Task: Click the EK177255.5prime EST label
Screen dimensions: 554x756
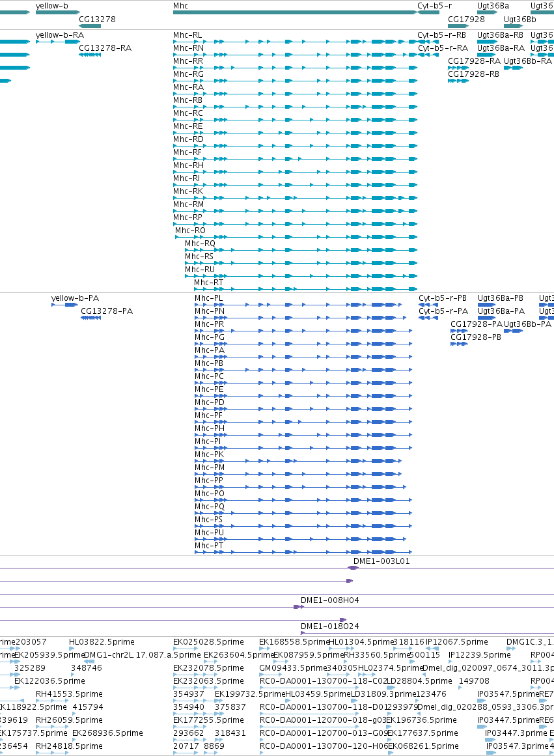Action: click(208, 720)
